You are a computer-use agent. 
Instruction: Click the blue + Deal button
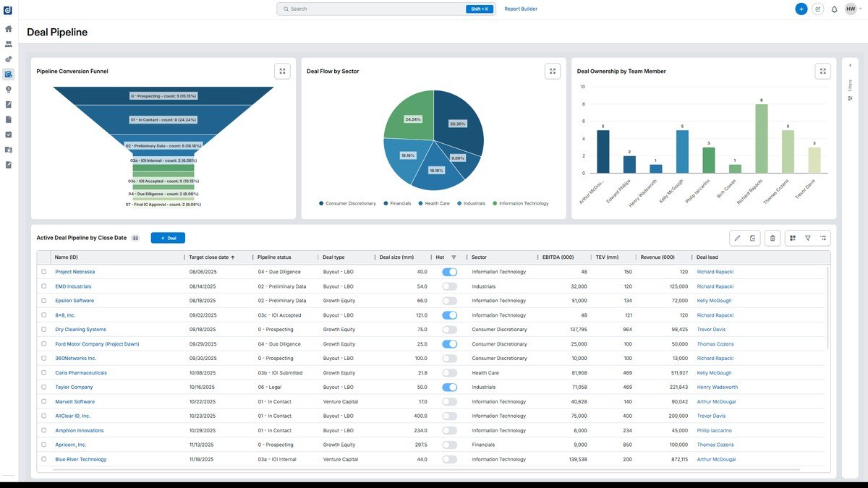tap(168, 238)
